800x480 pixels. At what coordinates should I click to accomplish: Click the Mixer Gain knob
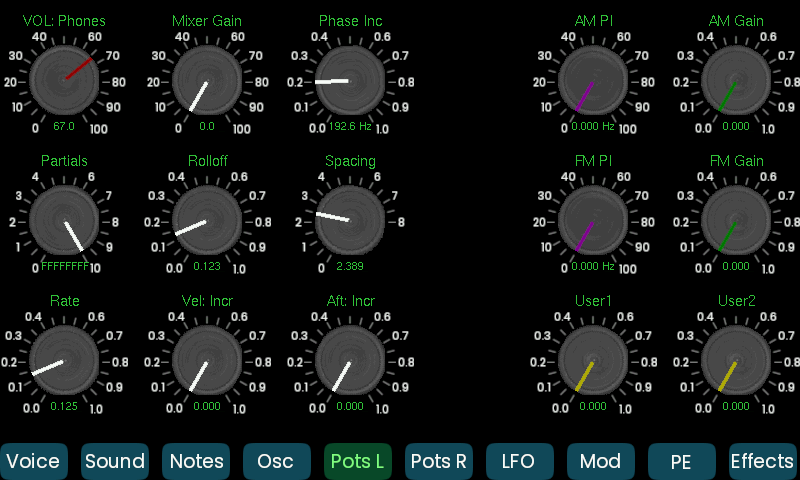(207, 80)
